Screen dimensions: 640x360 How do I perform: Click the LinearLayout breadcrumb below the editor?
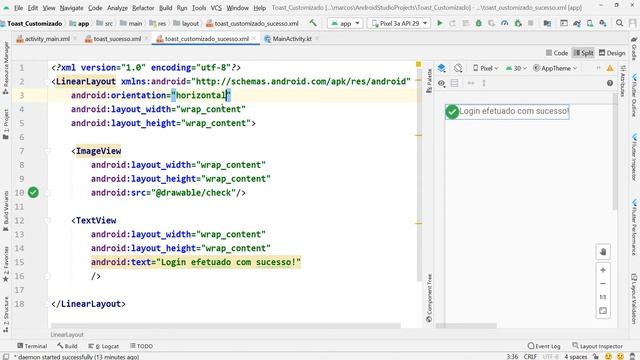coord(67,335)
